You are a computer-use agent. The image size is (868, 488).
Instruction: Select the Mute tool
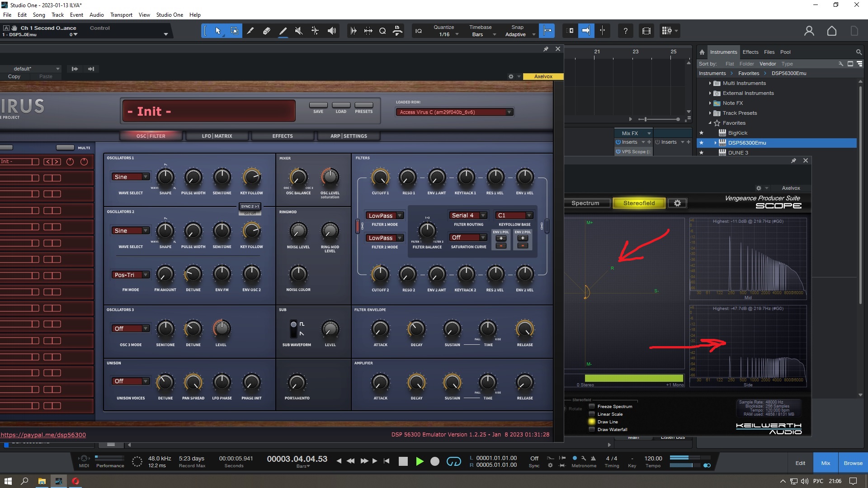point(299,31)
